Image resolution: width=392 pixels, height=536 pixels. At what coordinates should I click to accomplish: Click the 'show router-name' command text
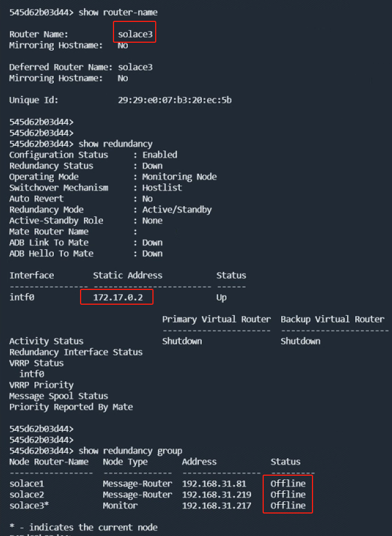pyautogui.click(x=118, y=12)
